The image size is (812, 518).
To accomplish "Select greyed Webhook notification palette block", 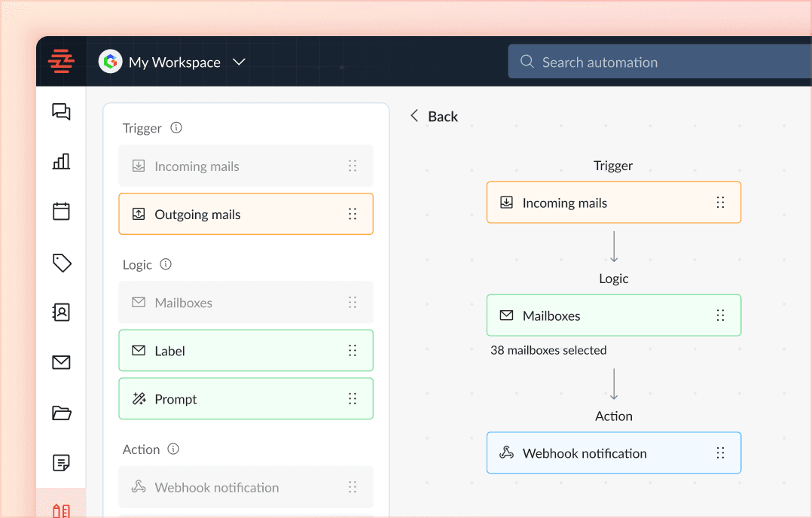I will pos(246,487).
